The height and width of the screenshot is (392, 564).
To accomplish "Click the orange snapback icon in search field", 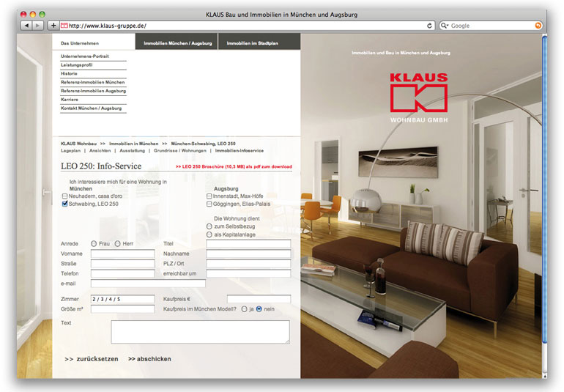I will (538, 26).
